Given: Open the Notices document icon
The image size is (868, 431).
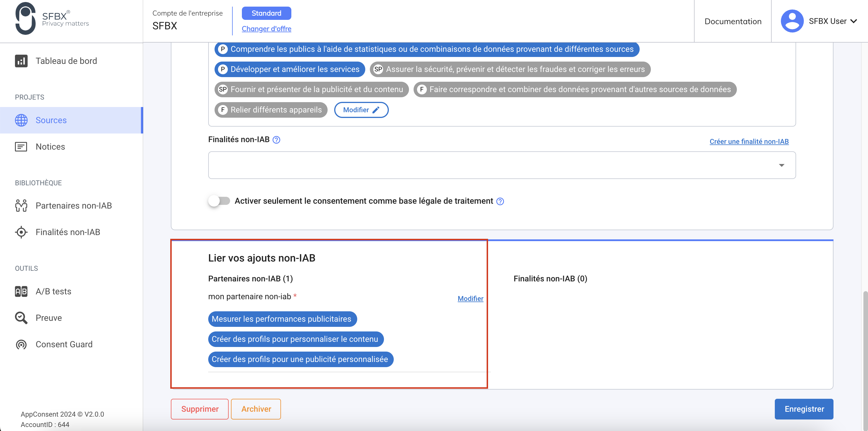Looking at the screenshot, I should [x=21, y=146].
